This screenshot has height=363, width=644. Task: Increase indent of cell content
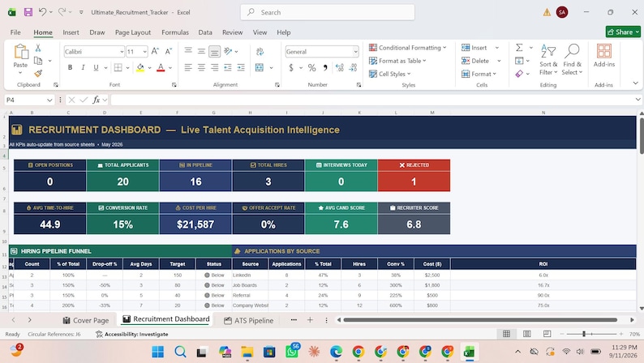pos(241,67)
